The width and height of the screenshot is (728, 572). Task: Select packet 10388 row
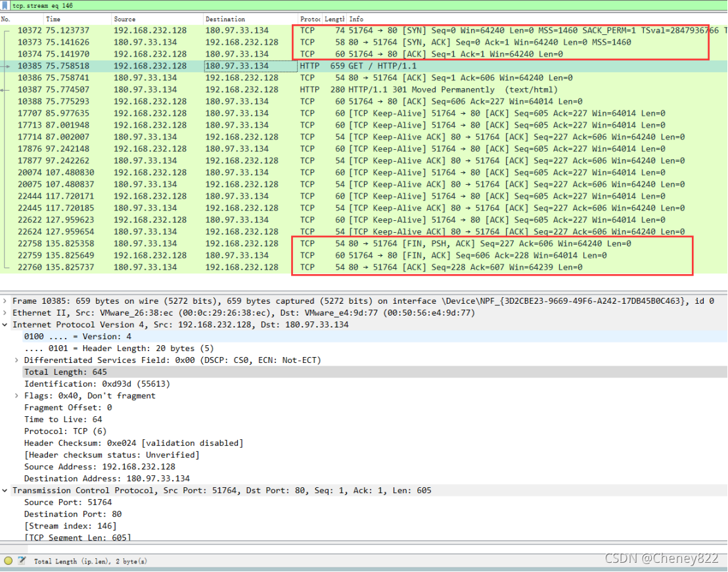click(x=363, y=102)
